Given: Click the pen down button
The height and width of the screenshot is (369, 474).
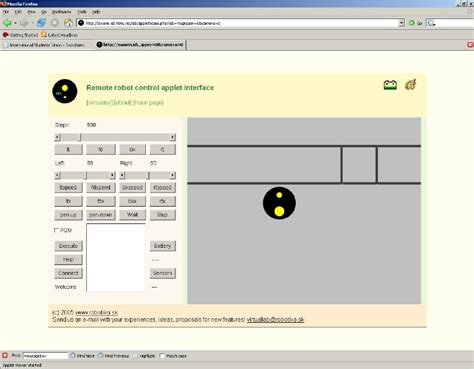Looking at the screenshot, I should point(101,214).
